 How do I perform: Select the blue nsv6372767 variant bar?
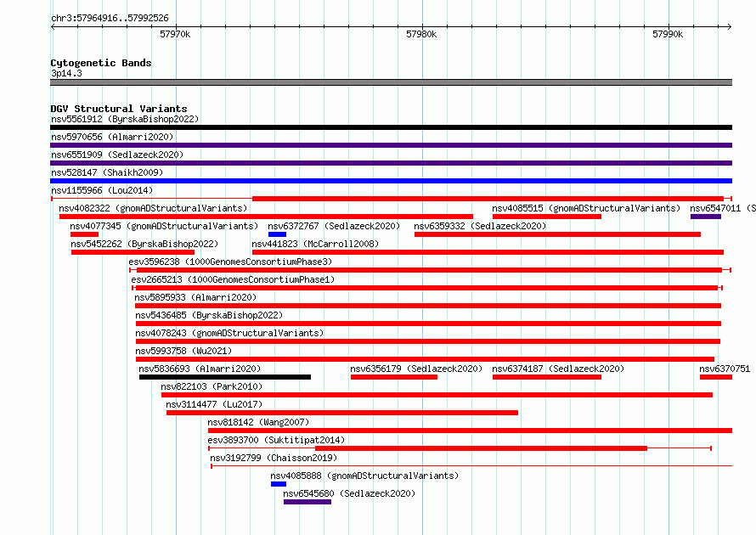[x=277, y=234]
